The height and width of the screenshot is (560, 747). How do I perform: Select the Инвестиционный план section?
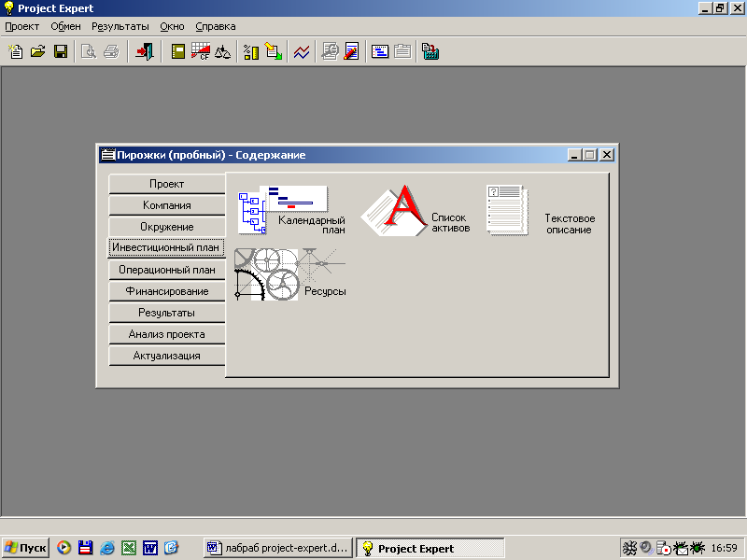click(166, 247)
